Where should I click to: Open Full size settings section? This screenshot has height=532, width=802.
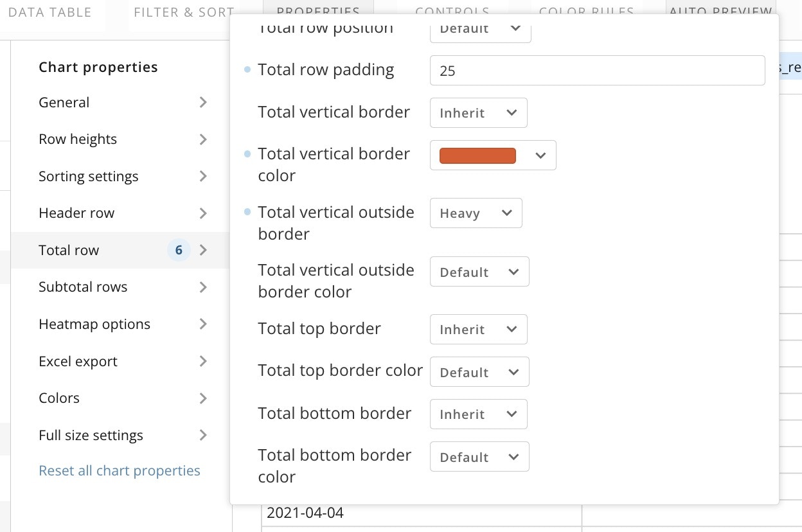tap(91, 436)
